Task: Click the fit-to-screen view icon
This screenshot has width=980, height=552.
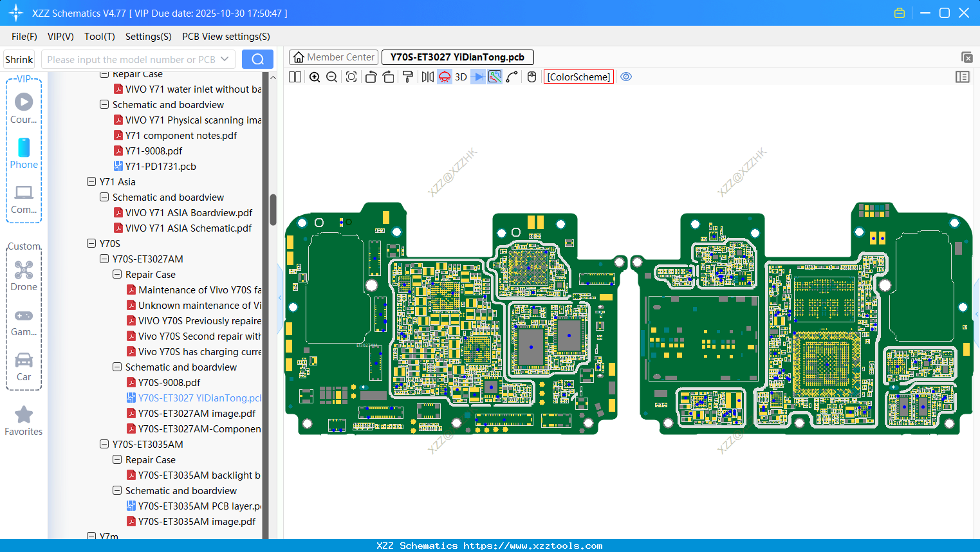Action: point(351,77)
